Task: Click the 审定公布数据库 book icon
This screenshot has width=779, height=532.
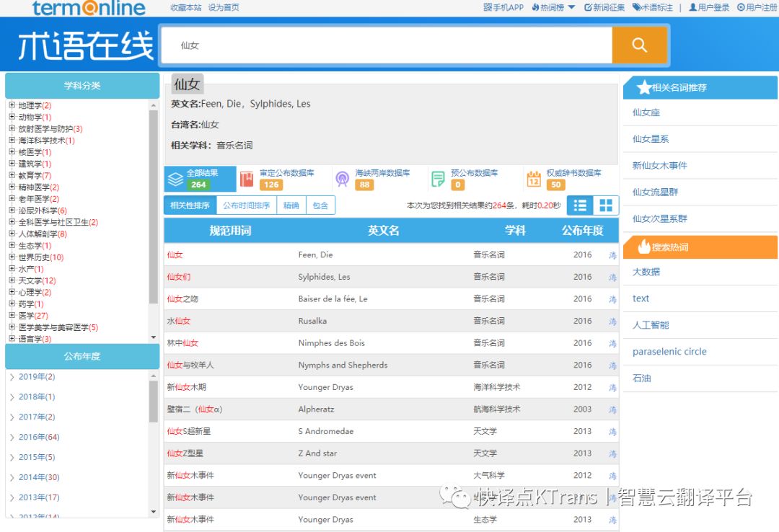Action: (247, 179)
